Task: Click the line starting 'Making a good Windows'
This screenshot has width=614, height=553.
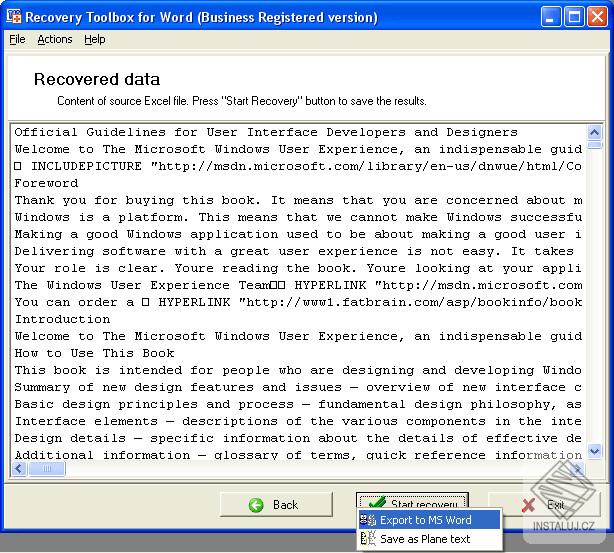Action: click(298, 234)
